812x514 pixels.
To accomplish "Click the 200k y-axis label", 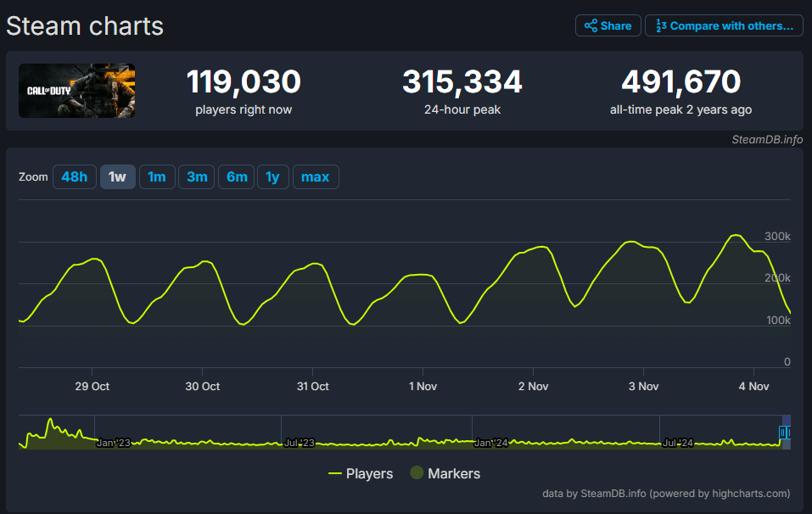I will point(777,278).
